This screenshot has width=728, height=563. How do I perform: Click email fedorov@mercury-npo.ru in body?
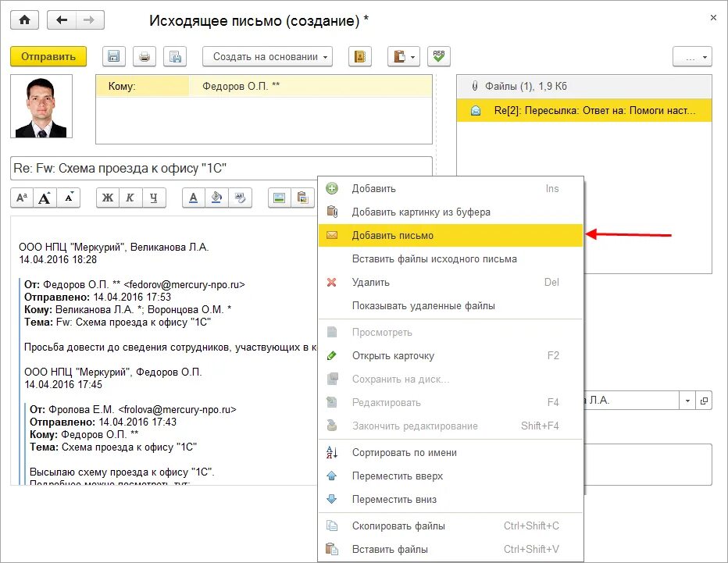click(184, 284)
